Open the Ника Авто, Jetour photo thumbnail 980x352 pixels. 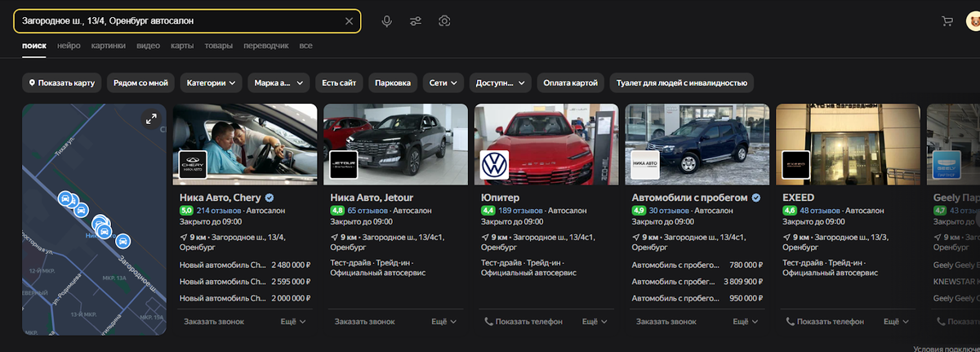pos(395,144)
